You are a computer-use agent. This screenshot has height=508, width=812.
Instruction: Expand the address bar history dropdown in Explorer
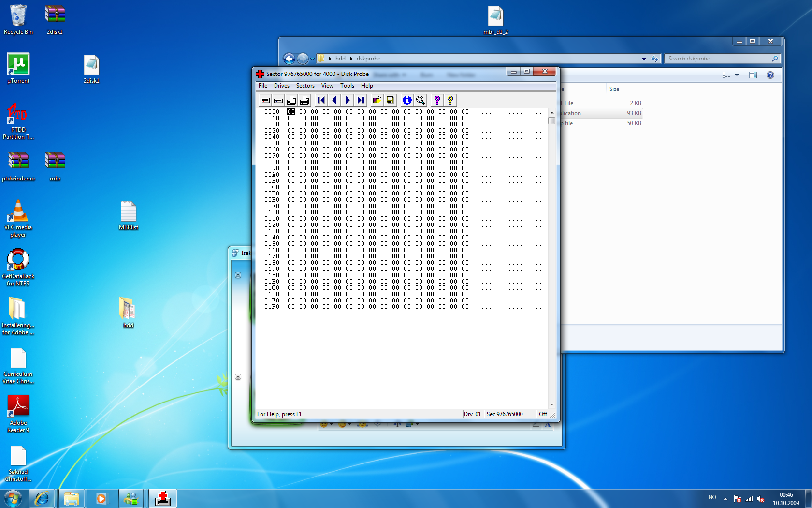click(644, 59)
